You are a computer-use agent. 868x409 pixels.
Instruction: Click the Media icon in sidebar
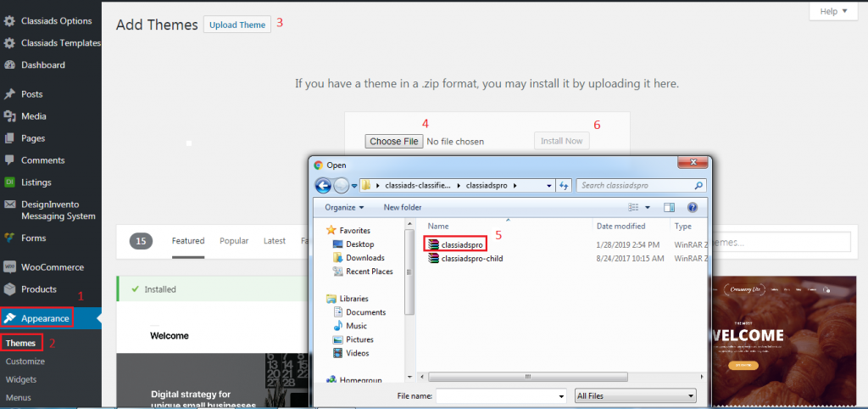click(9, 116)
